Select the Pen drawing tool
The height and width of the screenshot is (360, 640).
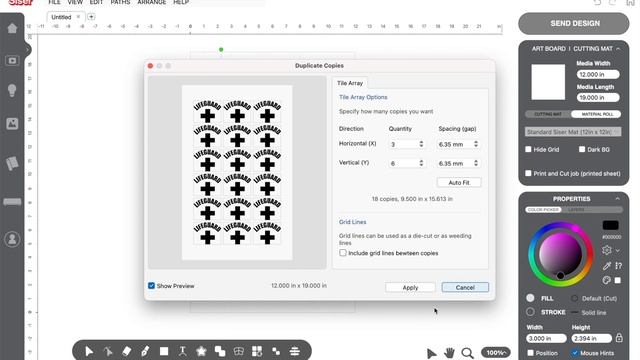(x=145, y=351)
